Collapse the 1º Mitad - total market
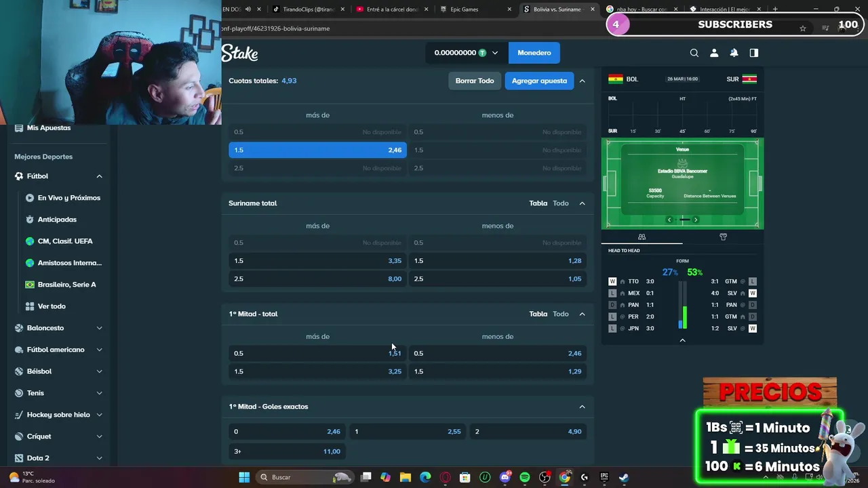Screen dimensions: 868x488 (582, 314)
